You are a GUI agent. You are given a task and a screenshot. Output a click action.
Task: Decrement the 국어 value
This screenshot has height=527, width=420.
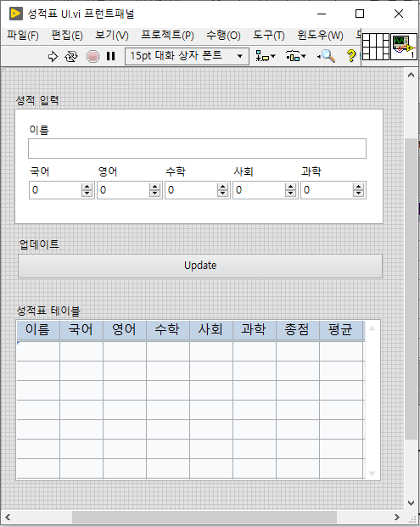coord(87,193)
